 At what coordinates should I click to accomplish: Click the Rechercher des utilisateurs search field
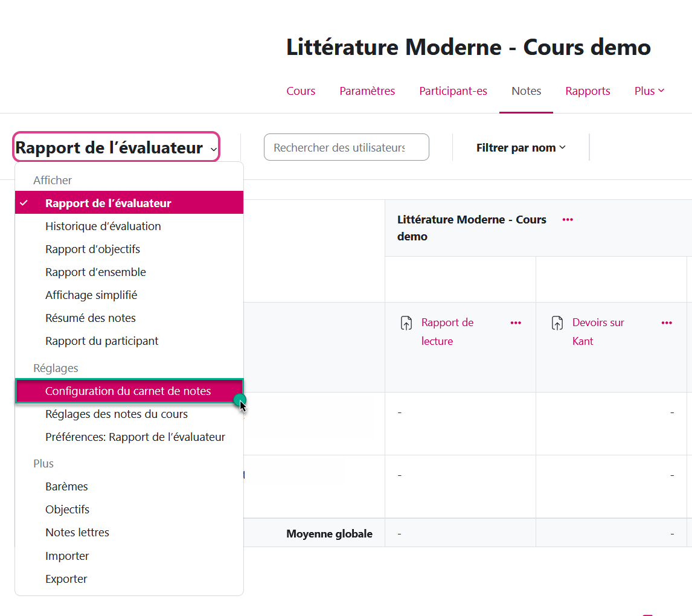346,147
